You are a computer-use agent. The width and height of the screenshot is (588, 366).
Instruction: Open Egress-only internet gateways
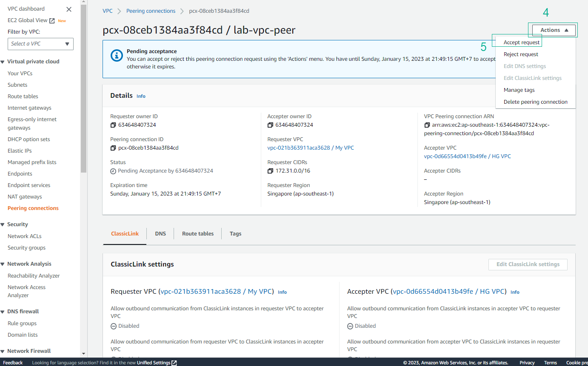click(32, 124)
